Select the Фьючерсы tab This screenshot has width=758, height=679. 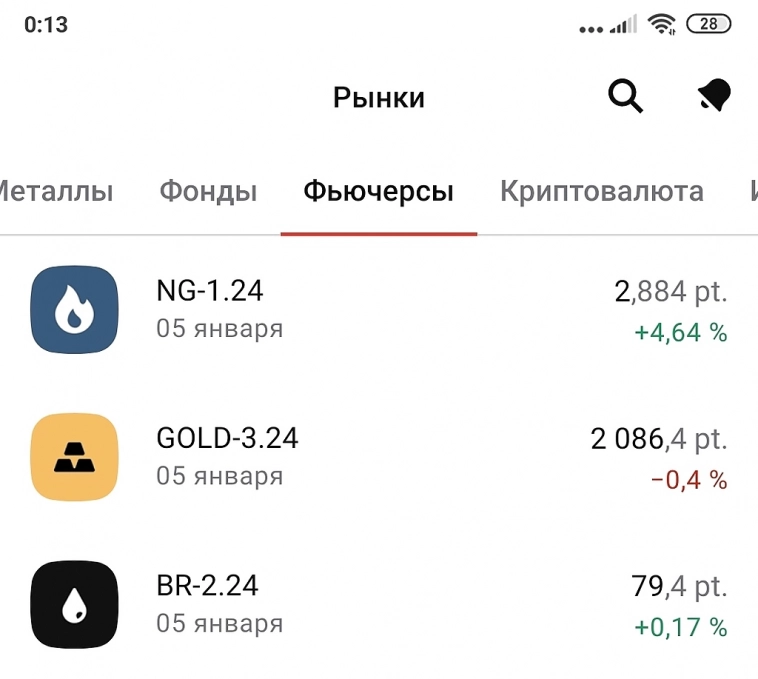(378, 191)
